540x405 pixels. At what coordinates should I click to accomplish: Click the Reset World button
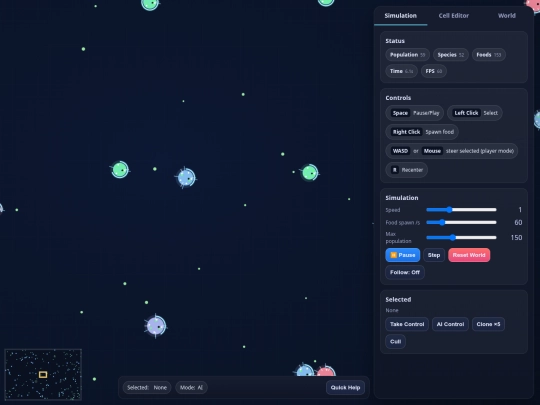click(x=469, y=255)
